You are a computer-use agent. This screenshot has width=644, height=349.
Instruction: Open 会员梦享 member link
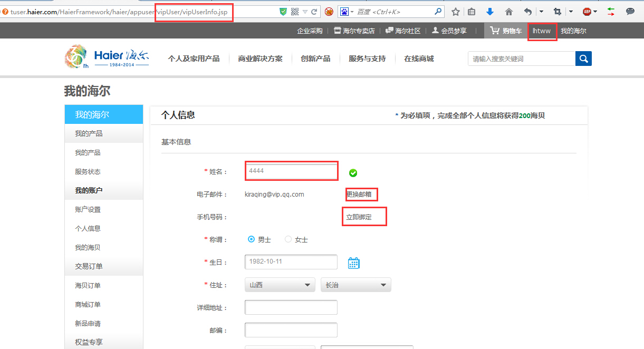[x=449, y=31]
